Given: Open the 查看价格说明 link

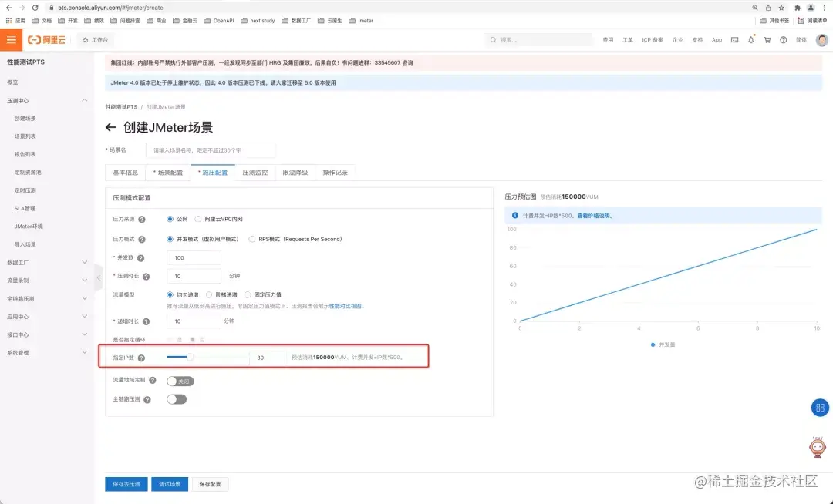Looking at the screenshot, I should tap(594, 216).
